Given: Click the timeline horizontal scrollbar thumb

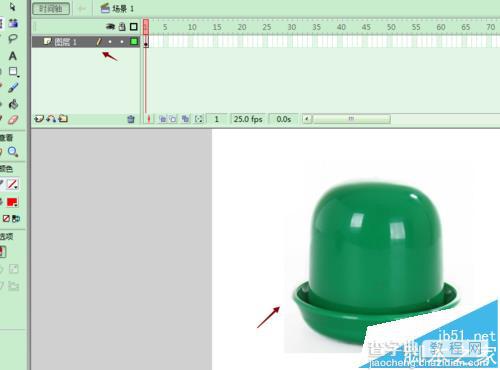Looking at the screenshot, I should click(x=351, y=119).
